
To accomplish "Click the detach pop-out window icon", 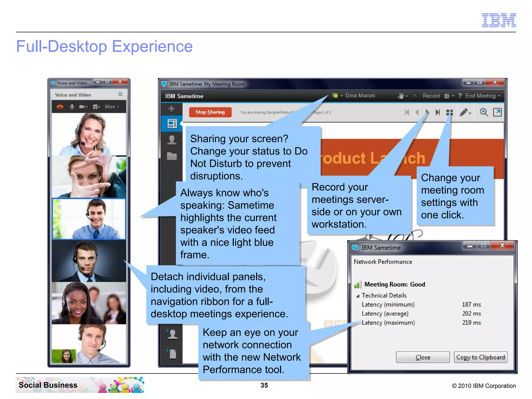I will point(497,112).
